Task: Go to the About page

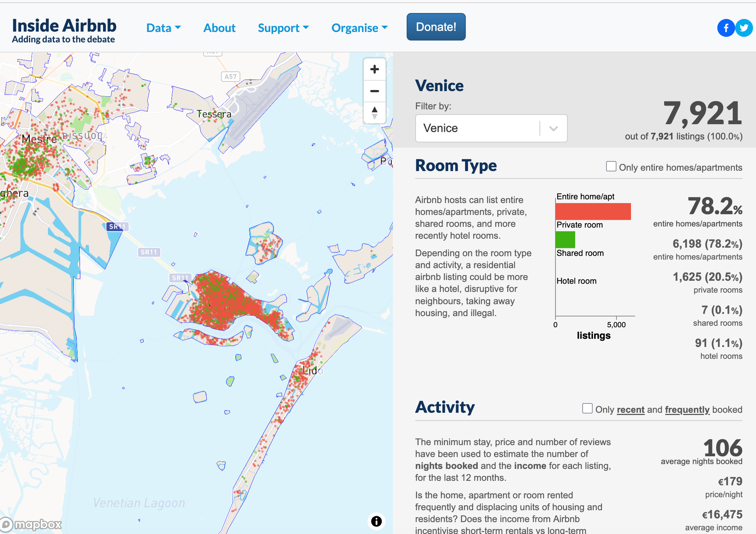Action: click(220, 28)
